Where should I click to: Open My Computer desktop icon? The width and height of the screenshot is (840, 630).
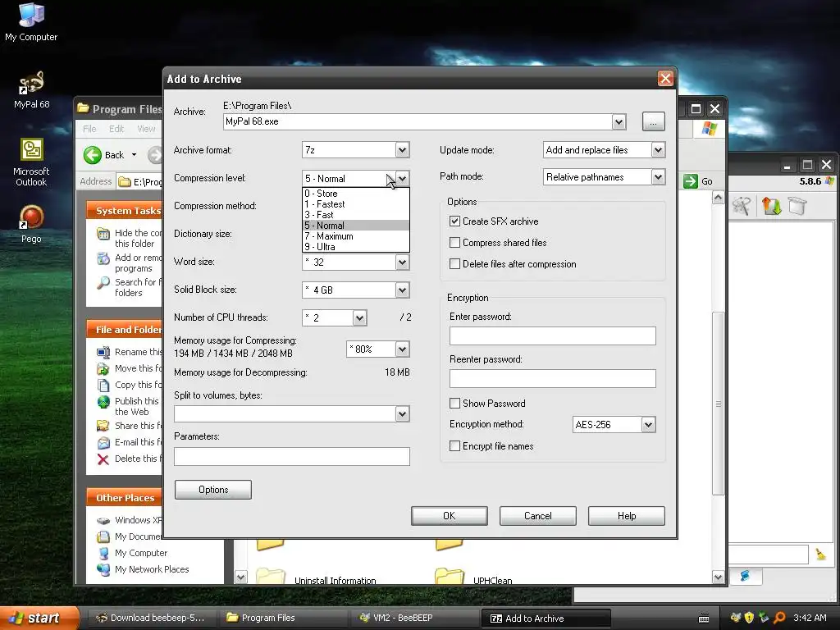pyautogui.click(x=31, y=21)
